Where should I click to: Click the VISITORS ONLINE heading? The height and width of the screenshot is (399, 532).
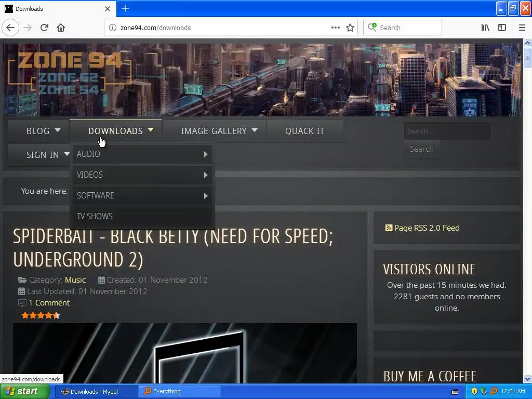coord(429,270)
